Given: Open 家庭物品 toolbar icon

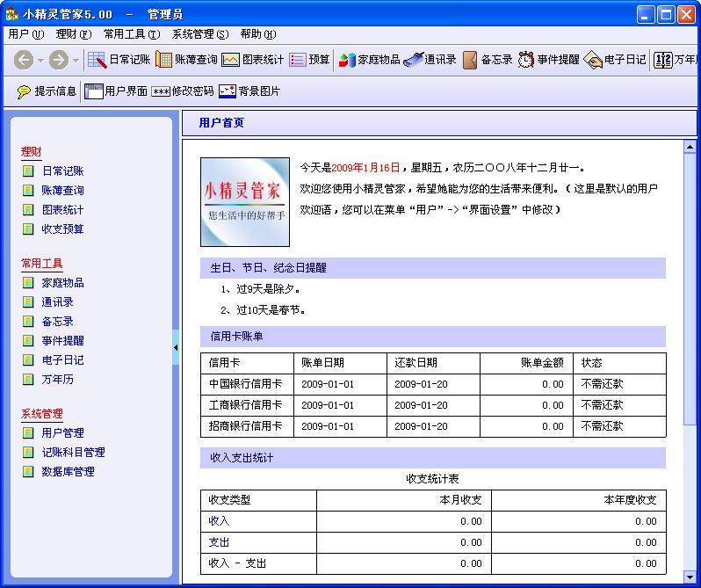Looking at the screenshot, I should click(x=347, y=60).
